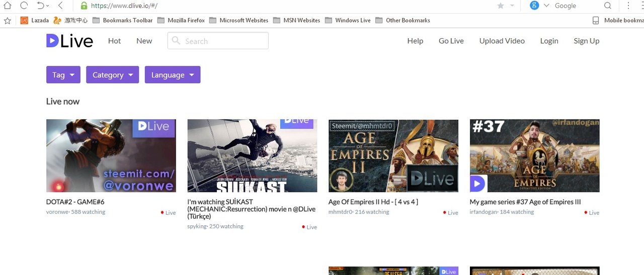
Task: Switch to the Hot section
Action: pos(114,41)
